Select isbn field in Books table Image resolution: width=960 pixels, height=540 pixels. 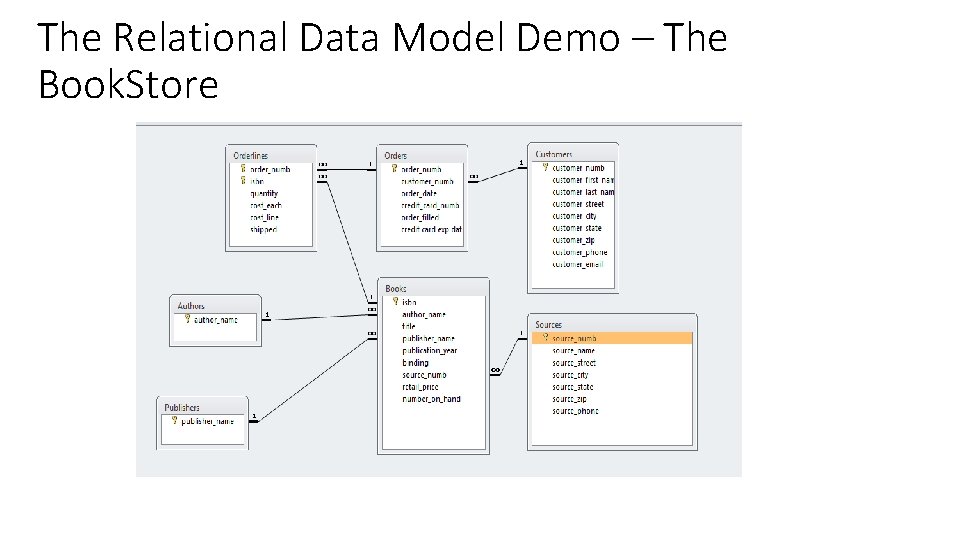pos(409,302)
